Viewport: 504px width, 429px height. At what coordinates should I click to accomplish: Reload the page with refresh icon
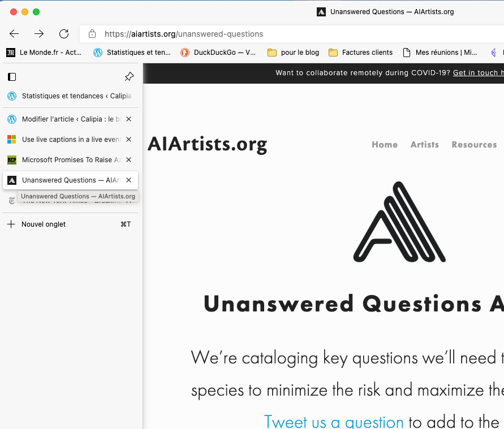64,34
